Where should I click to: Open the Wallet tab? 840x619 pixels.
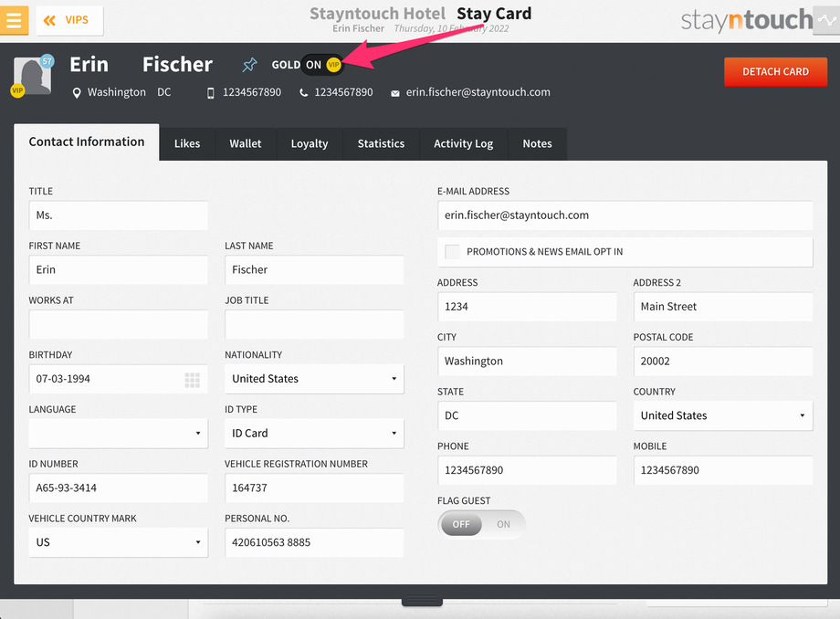(246, 143)
